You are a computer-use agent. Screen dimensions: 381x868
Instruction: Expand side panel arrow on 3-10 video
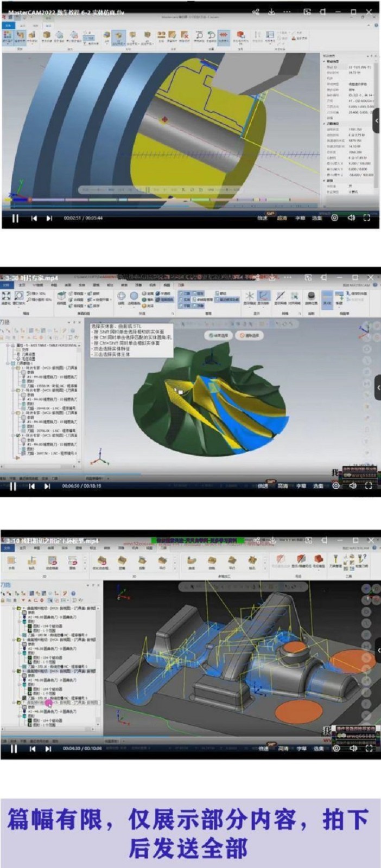tap(378, 650)
